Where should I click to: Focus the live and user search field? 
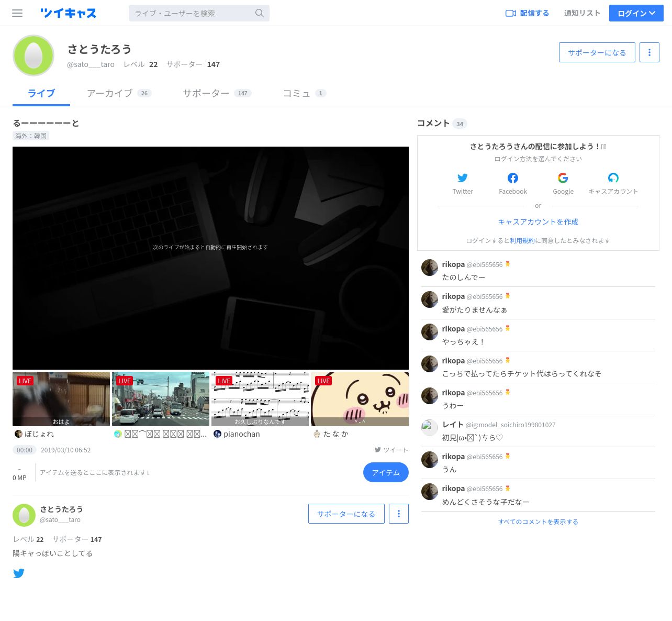coord(199,13)
